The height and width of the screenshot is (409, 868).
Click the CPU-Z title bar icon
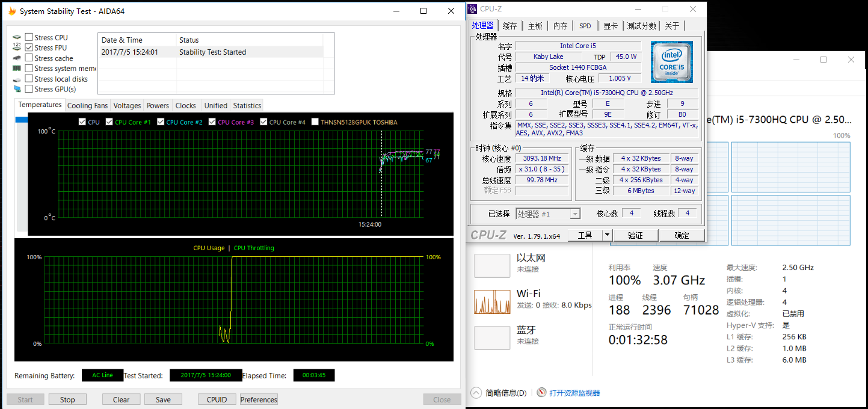pyautogui.click(x=473, y=9)
